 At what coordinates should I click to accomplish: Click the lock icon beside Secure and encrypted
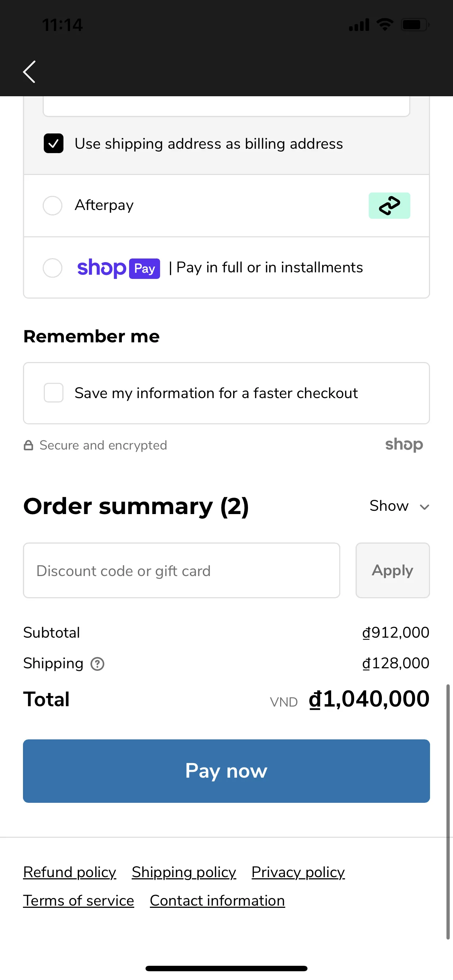28,445
